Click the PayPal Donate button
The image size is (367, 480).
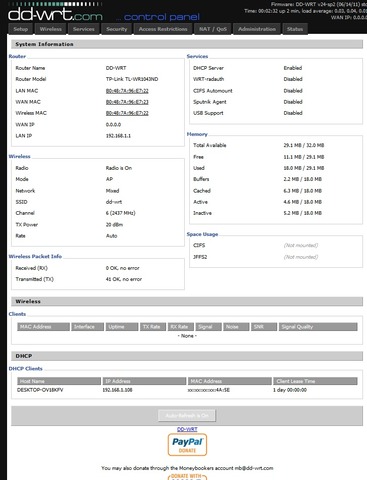(187, 445)
